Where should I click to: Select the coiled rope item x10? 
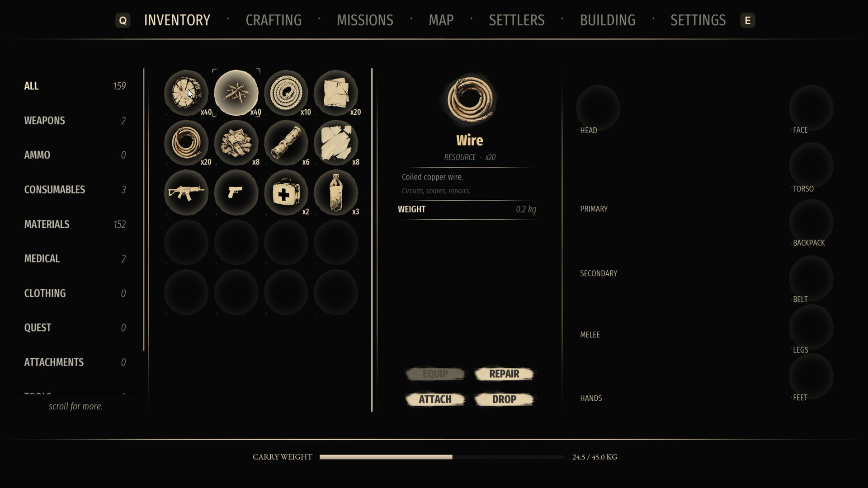[x=286, y=93]
